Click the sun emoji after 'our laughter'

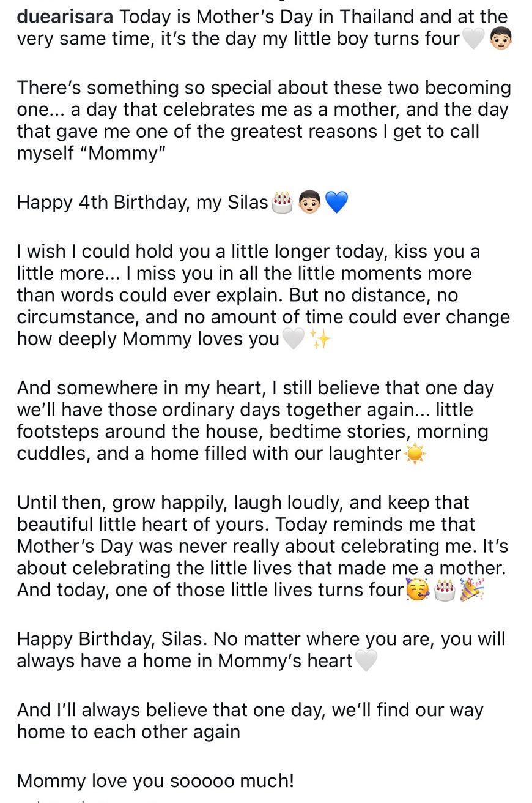click(415, 454)
